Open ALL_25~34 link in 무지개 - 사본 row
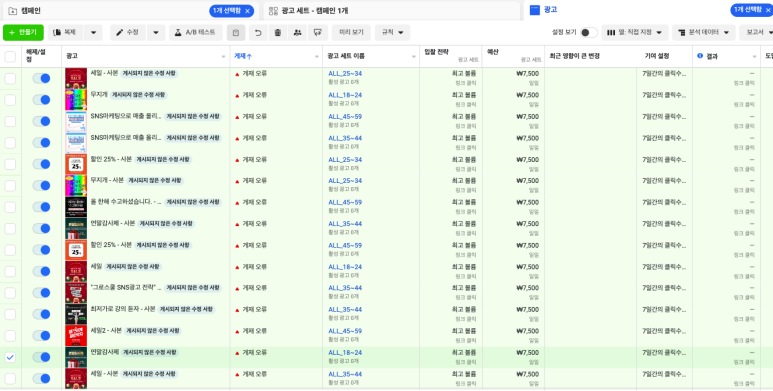This screenshot has width=773, height=391. click(345, 181)
